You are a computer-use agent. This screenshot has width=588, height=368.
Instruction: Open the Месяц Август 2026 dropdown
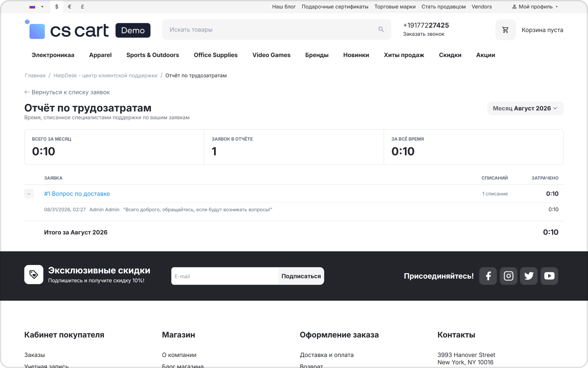point(525,108)
